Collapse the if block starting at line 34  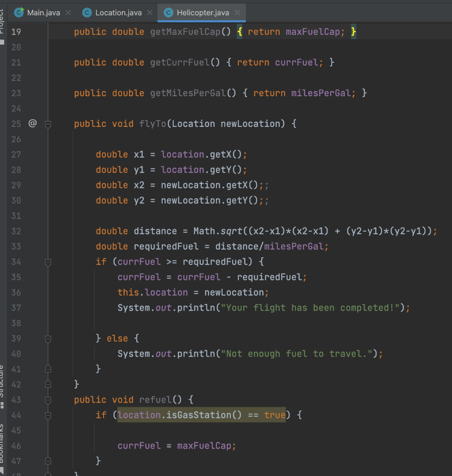coord(48,262)
